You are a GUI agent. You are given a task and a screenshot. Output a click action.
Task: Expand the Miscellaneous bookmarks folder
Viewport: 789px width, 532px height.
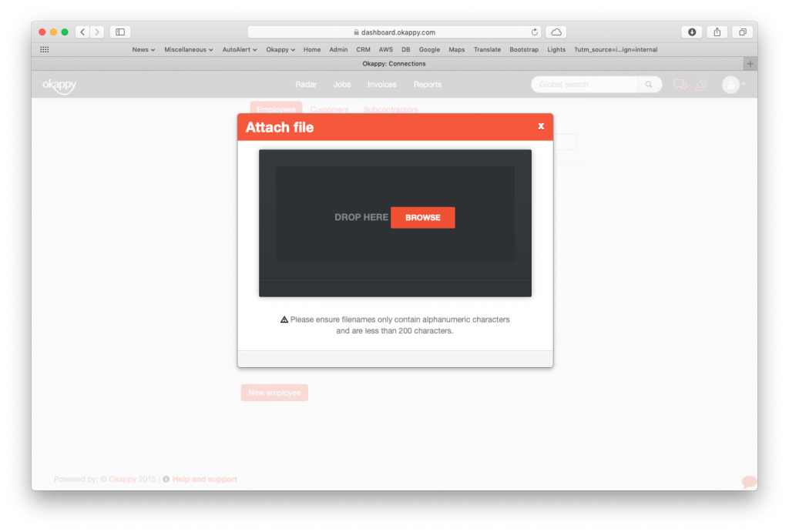coord(188,49)
